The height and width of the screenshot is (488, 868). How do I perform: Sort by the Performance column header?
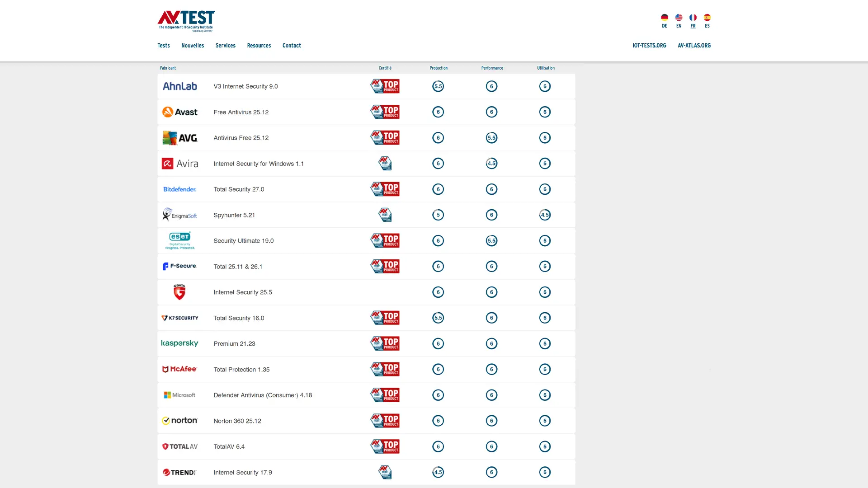[x=492, y=68]
